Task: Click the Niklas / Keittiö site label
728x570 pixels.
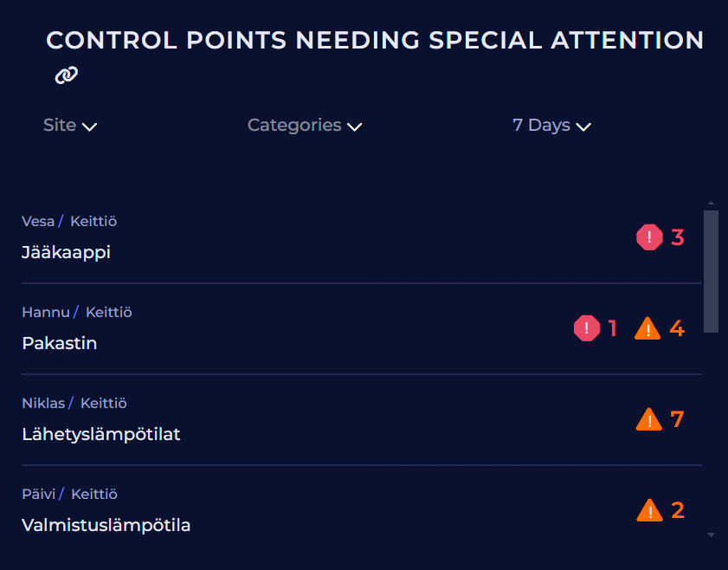Action: (74, 403)
